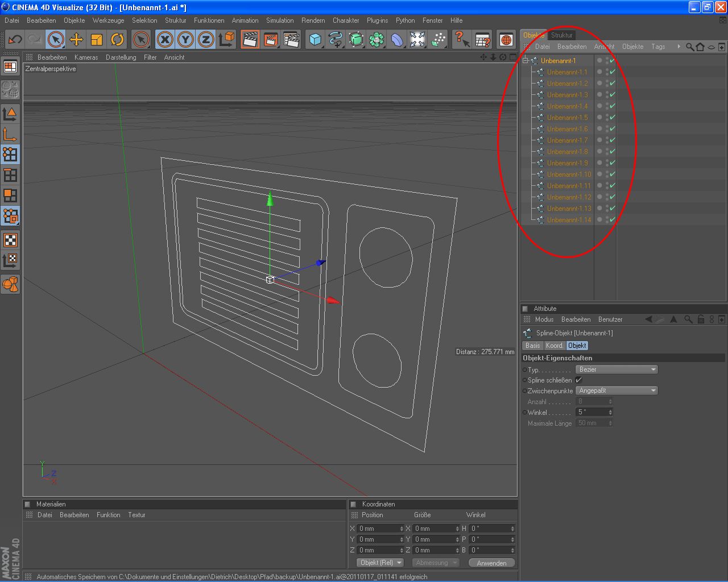Open the Scale tool
This screenshot has height=582, width=728.
tap(97, 39)
